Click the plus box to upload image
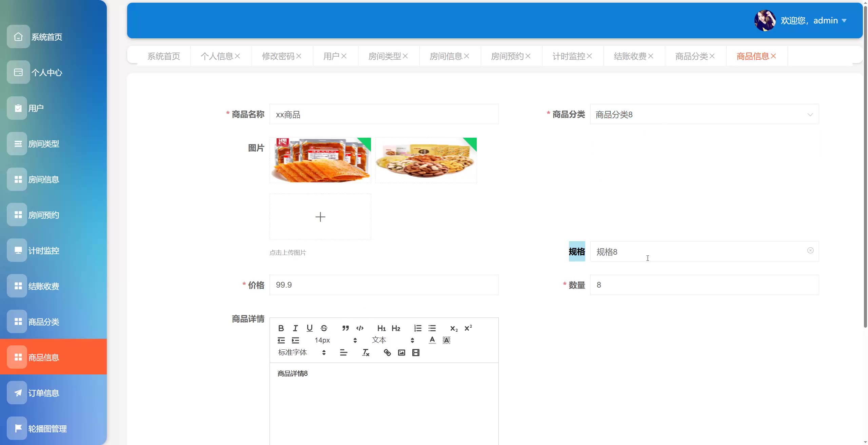This screenshot has height=445, width=868. [320, 217]
